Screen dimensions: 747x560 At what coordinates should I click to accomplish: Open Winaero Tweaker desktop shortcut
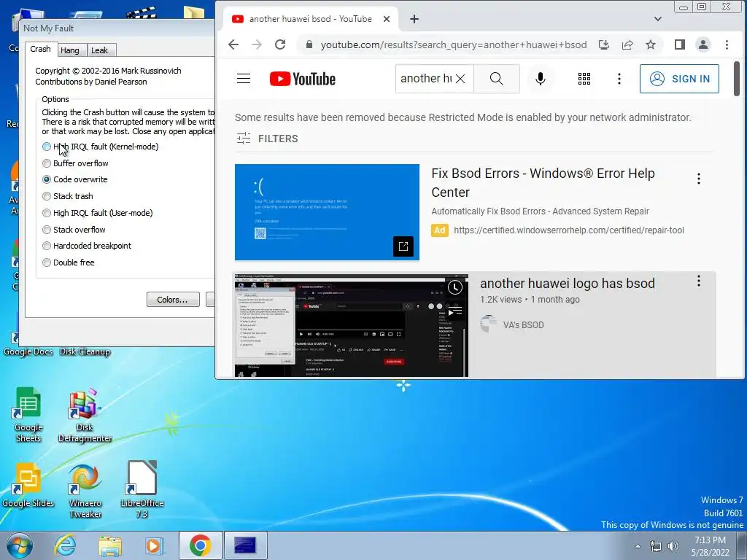click(85, 491)
